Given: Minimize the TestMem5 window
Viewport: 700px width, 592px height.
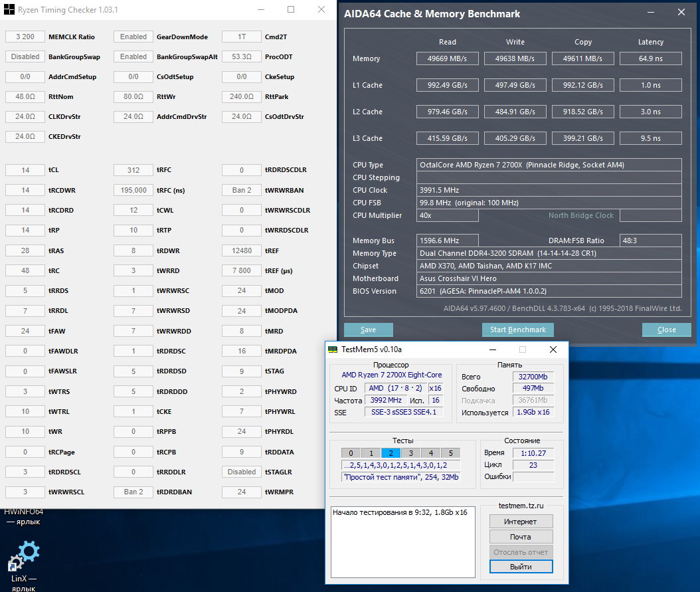Looking at the screenshot, I should pos(492,349).
